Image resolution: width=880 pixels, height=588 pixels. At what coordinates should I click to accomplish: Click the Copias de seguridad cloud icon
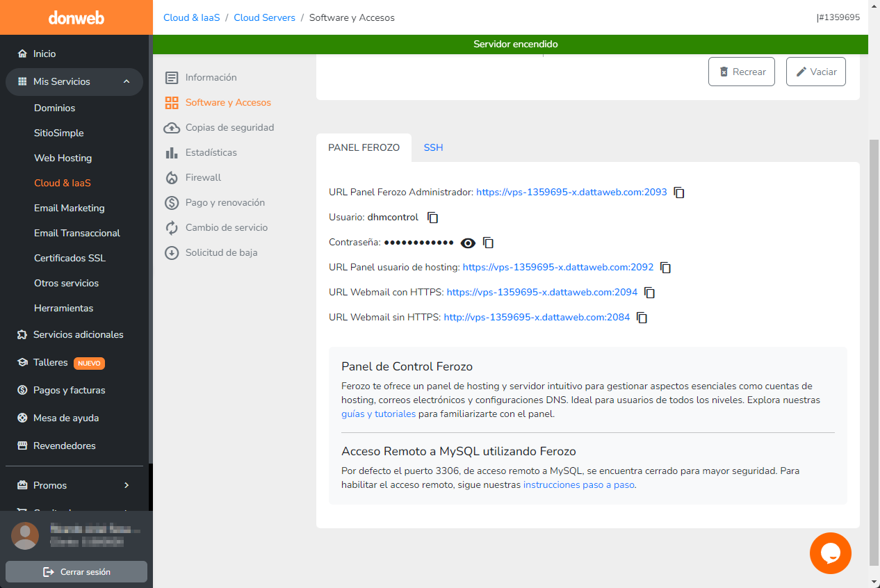pyautogui.click(x=172, y=127)
